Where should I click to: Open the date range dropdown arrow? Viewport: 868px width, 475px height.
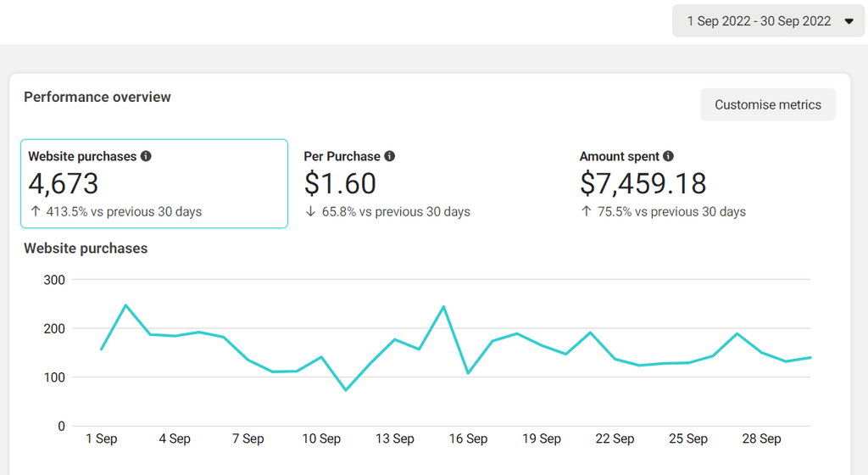tap(849, 21)
